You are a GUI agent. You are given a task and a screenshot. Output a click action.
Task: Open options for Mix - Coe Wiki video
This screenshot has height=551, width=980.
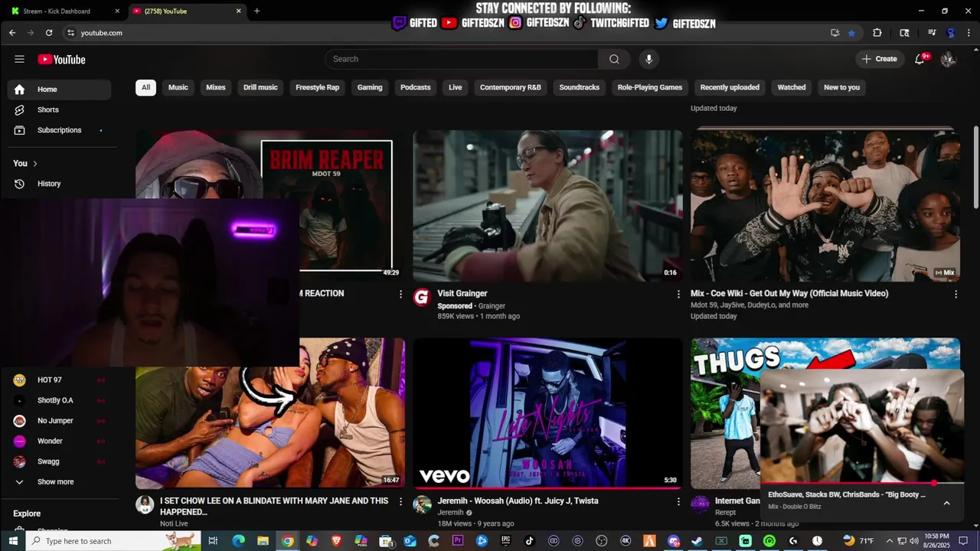coord(955,294)
